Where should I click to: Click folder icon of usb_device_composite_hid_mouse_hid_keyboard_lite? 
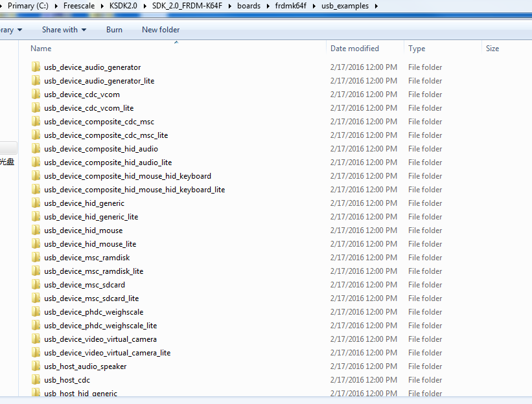[x=36, y=189]
